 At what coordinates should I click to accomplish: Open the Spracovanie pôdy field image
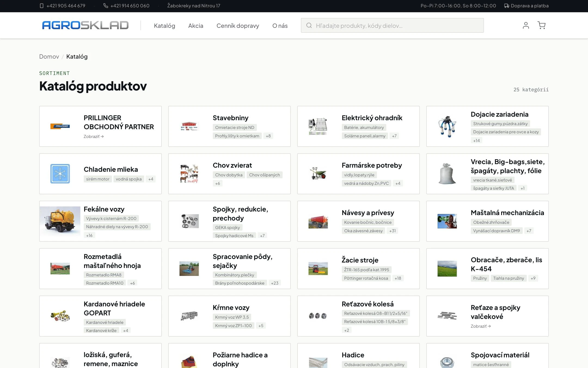coord(189,269)
